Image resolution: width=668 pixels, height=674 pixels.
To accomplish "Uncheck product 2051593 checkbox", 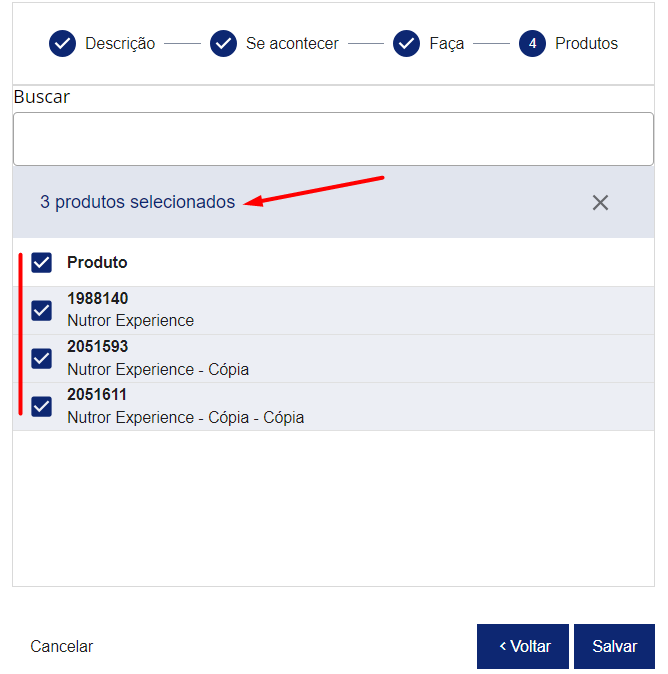I will coord(42,358).
